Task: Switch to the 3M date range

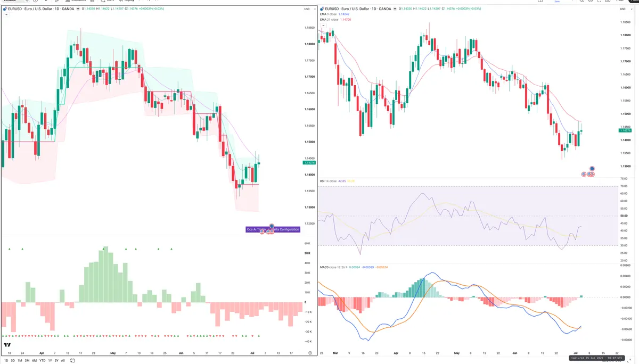Action: [x=27, y=360]
